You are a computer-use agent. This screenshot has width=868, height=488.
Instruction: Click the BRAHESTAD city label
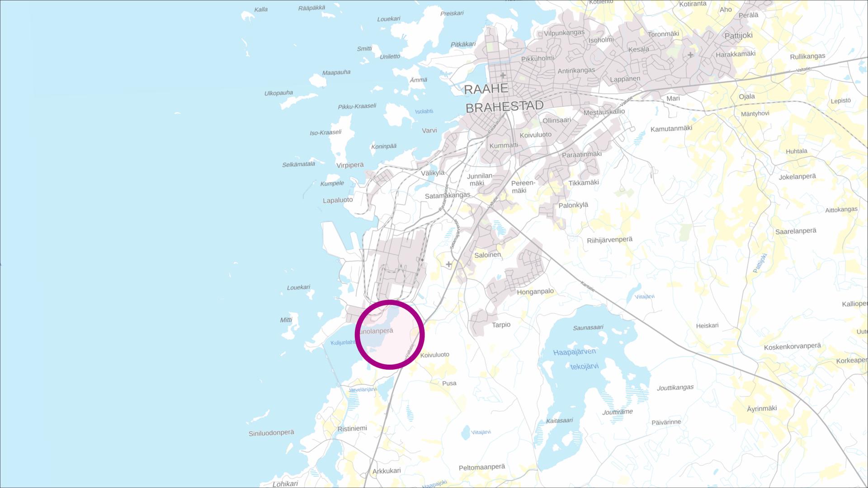point(505,107)
